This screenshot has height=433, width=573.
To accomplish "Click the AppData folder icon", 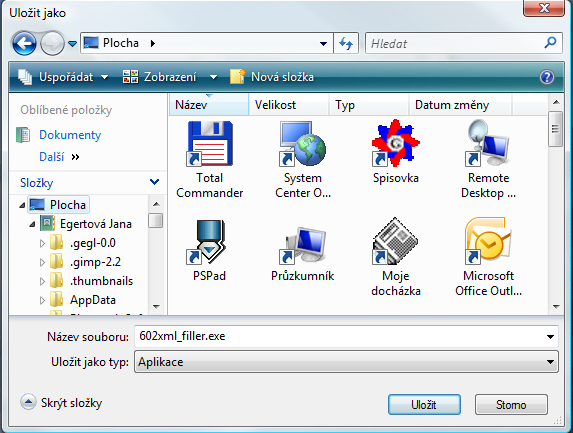I will coord(56,300).
